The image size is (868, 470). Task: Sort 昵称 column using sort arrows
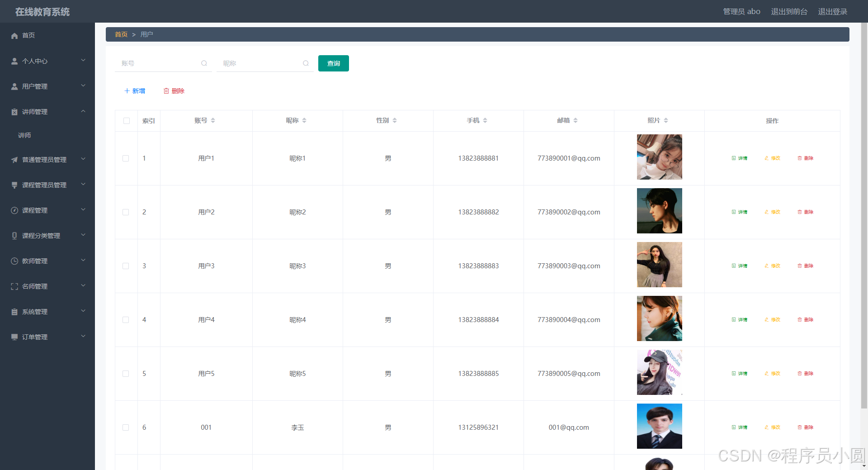(x=304, y=120)
